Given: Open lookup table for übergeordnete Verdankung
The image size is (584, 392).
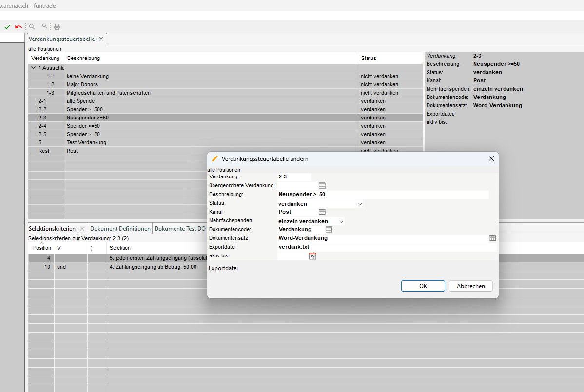Looking at the screenshot, I should click(x=322, y=185).
